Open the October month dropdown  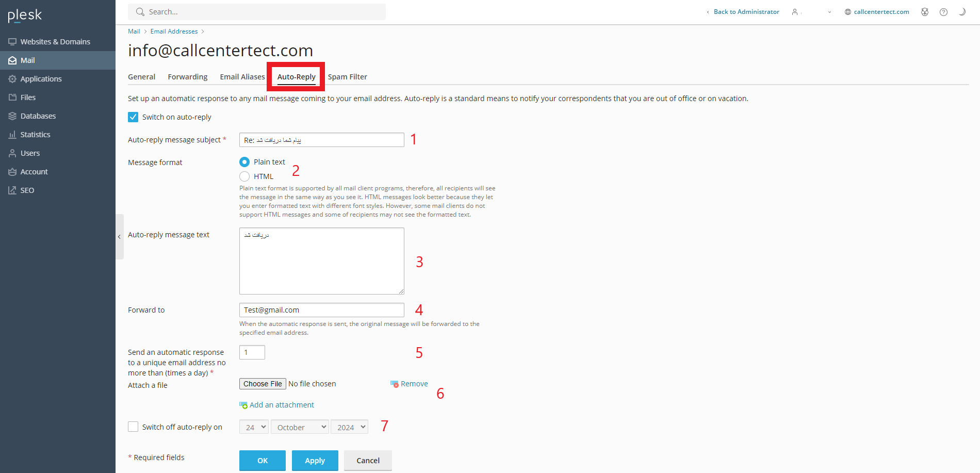click(x=300, y=427)
